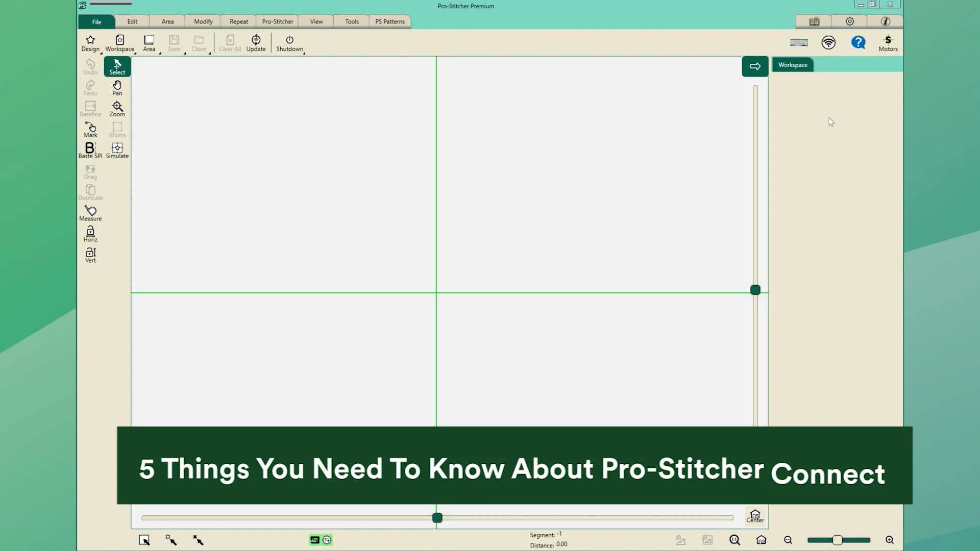Click the select-box cursor icon at bottom left
980x551 pixels.
tap(144, 540)
